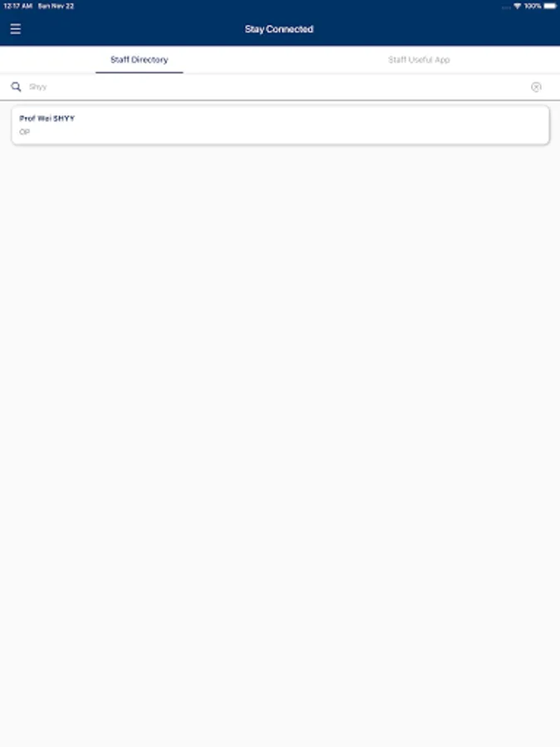Tap the Stay Connected header title
The width and height of the screenshot is (560, 747).
coord(279,29)
